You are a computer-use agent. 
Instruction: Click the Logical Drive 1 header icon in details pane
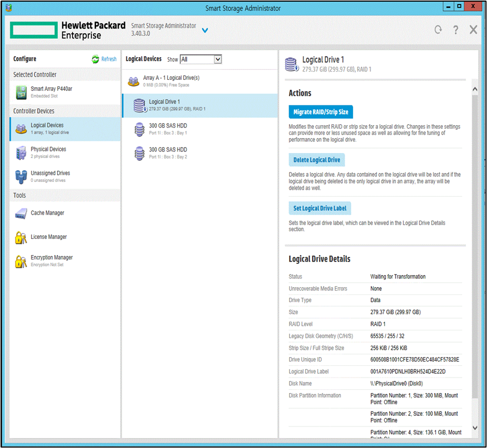click(x=291, y=64)
